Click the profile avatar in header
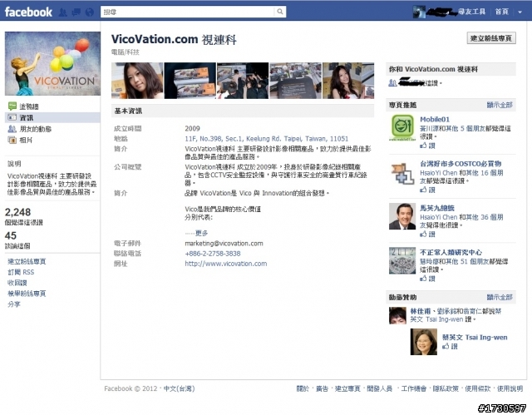Screen dimensions: 532x415 pyautogui.click(x=419, y=12)
